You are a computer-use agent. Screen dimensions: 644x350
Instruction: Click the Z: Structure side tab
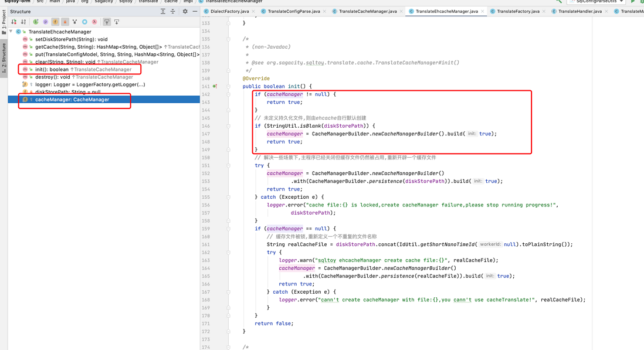point(4,58)
